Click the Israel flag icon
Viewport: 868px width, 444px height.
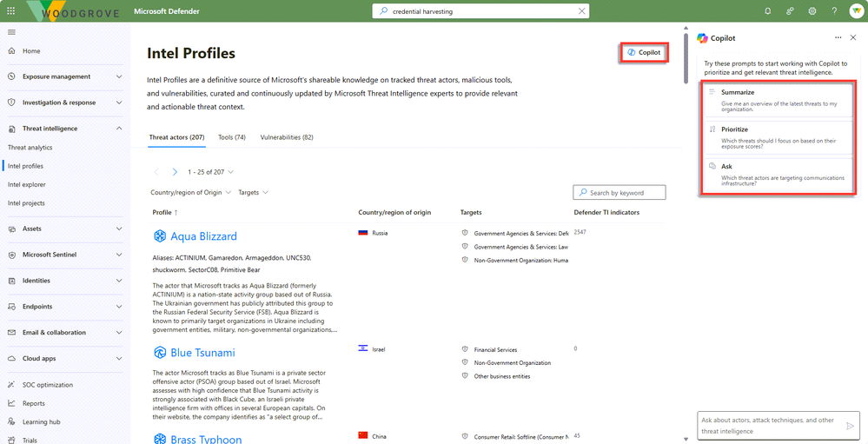point(363,348)
